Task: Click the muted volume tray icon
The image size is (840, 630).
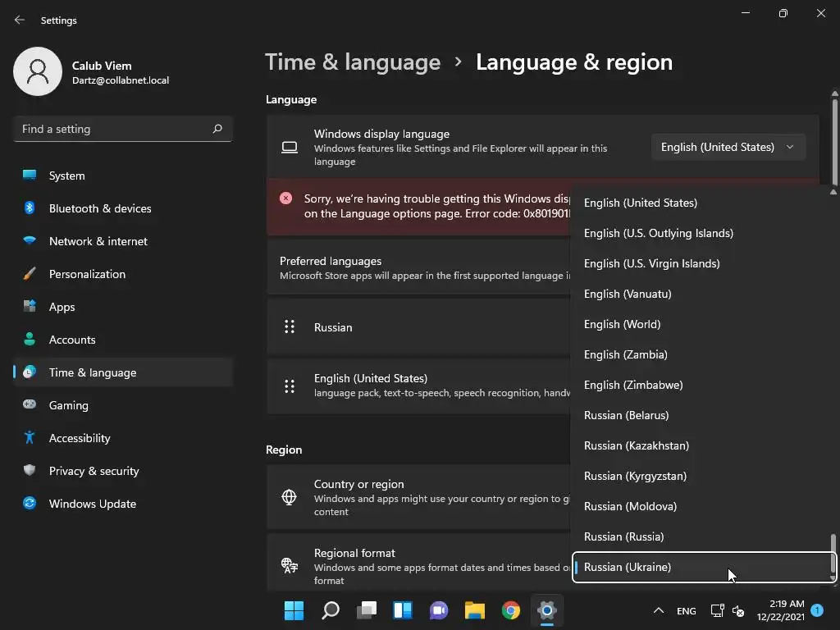Action: 738,610
